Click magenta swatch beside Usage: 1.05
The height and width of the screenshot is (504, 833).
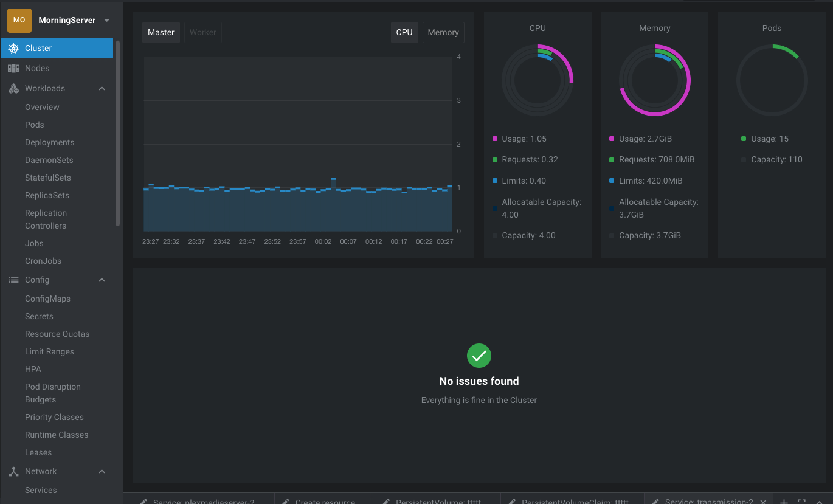(x=495, y=139)
